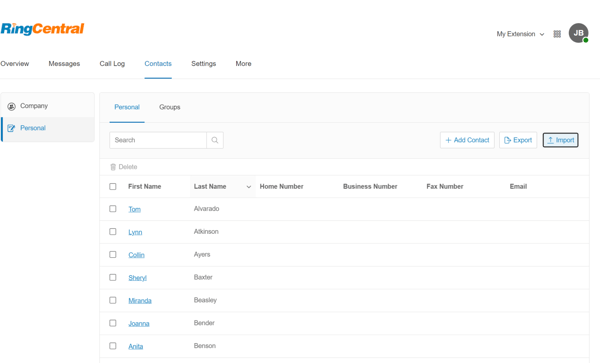This screenshot has width=600, height=363.
Task: Select the Personal sub-tab in contacts panel
Action: point(127,107)
